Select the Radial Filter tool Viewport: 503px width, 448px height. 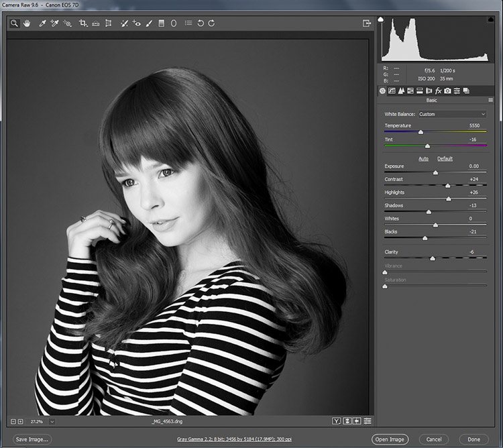174,23
